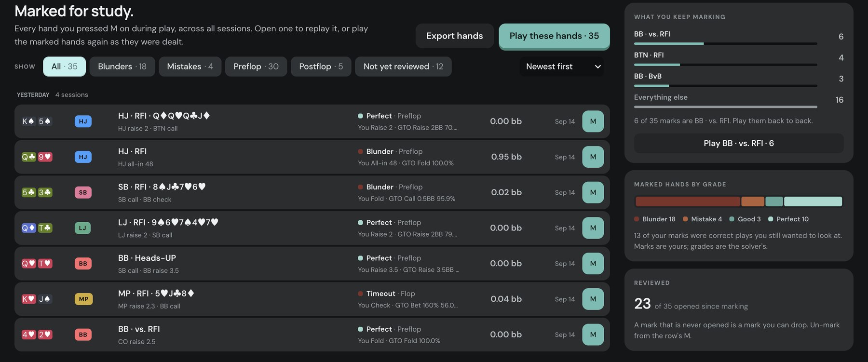The width and height of the screenshot is (868, 362).
Task: Click the SB position badge icon
Action: point(83,192)
